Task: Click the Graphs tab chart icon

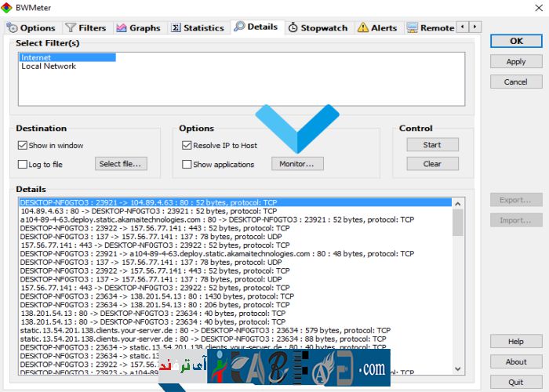Action: (x=122, y=27)
